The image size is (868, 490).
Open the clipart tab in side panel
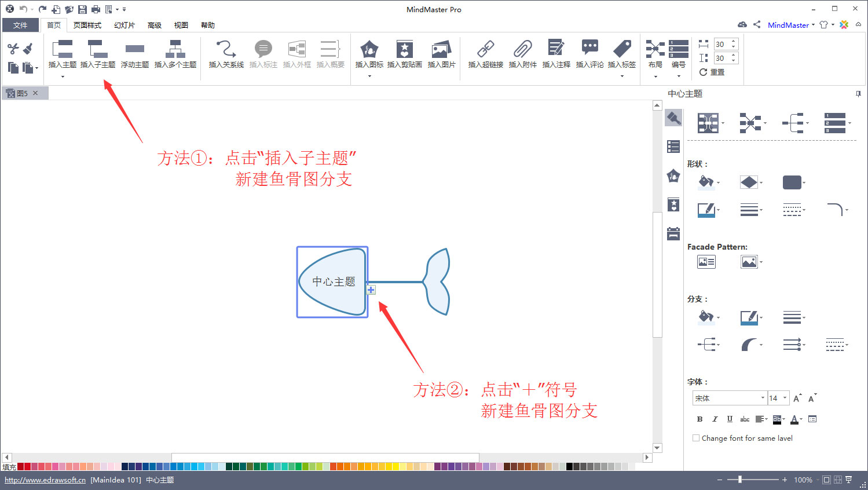673,204
